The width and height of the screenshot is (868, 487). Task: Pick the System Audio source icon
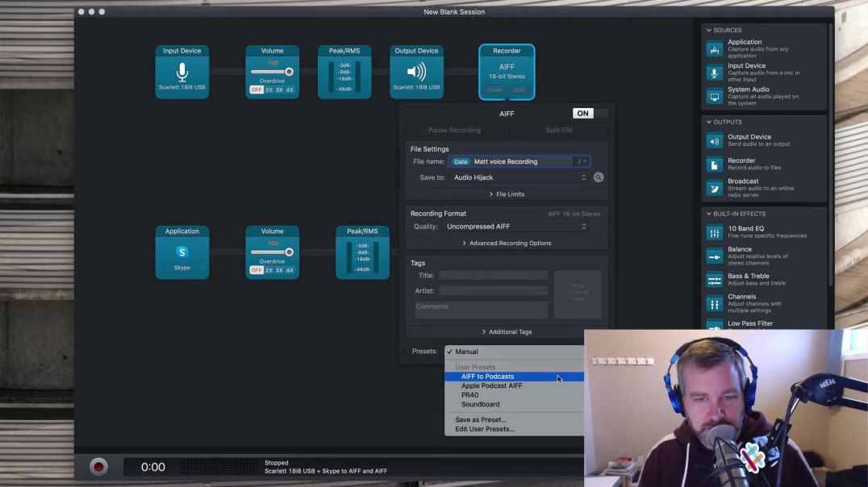click(714, 97)
